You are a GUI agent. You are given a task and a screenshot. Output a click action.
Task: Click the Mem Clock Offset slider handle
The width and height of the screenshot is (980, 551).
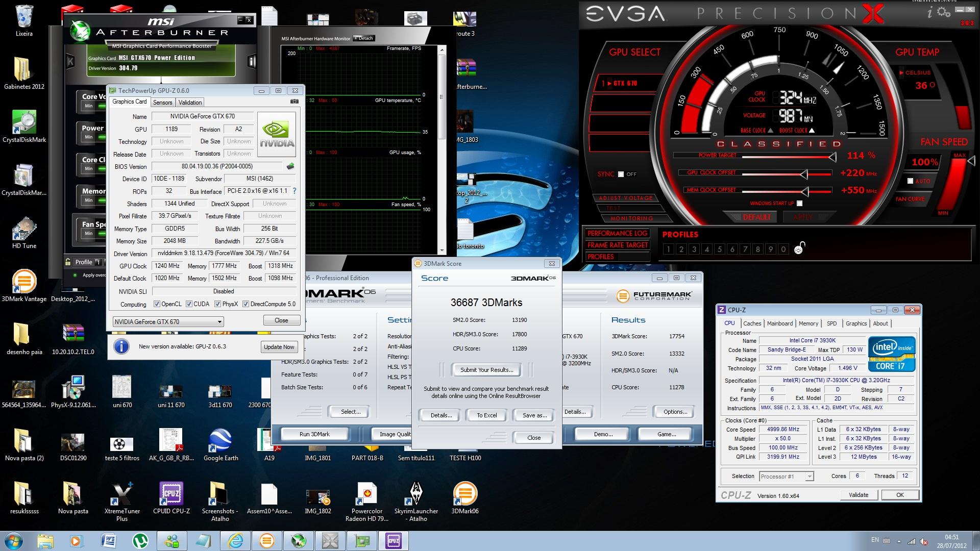pos(805,192)
